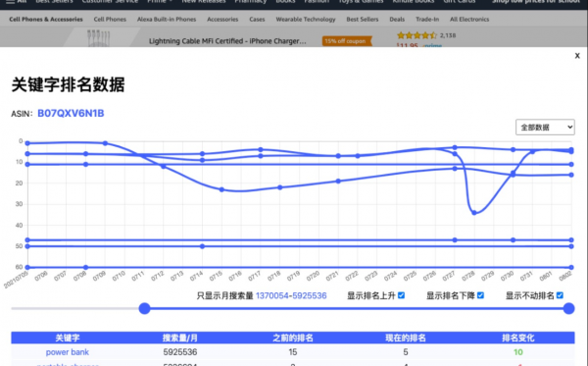Viewport: 588px width, 366px height.
Task: Click the lowest data point on 0728
Action: tap(474, 213)
